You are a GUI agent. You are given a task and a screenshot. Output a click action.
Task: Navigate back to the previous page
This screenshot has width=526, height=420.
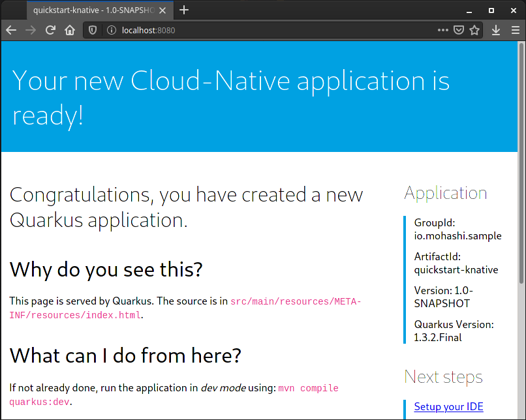[10, 30]
